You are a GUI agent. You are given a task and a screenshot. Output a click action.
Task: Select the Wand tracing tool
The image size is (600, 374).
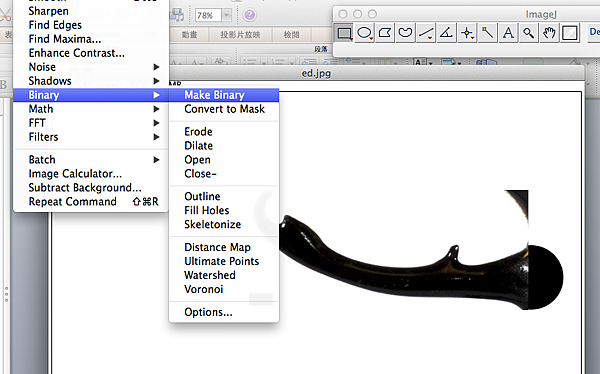487,33
